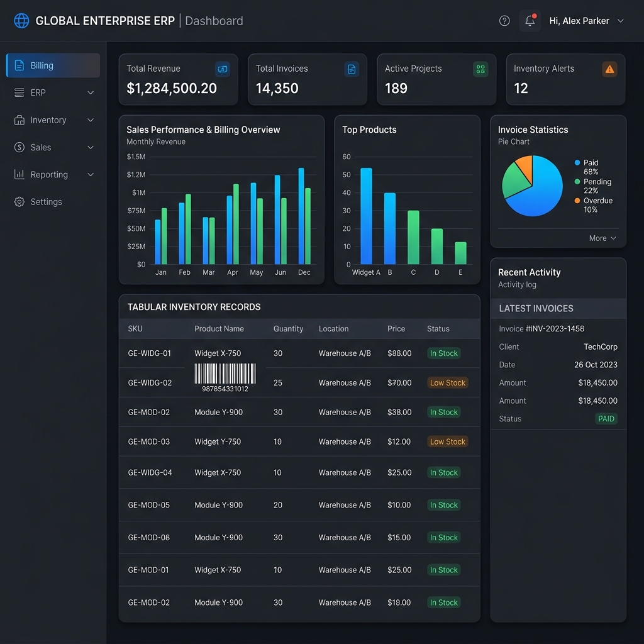Click Low Stock badge for GE-WIDG-02

point(448,383)
